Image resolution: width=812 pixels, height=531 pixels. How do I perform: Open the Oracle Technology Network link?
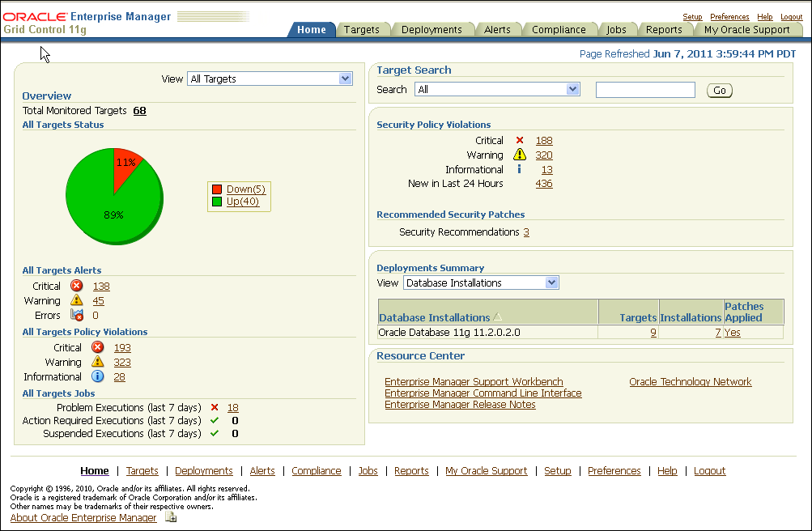click(x=690, y=381)
